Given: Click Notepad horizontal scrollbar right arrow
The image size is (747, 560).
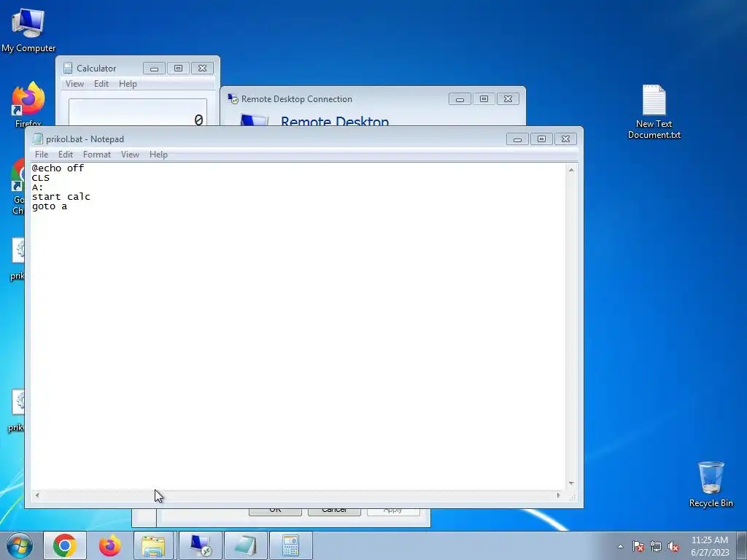Looking at the screenshot, I should click(x=559, y=495).
